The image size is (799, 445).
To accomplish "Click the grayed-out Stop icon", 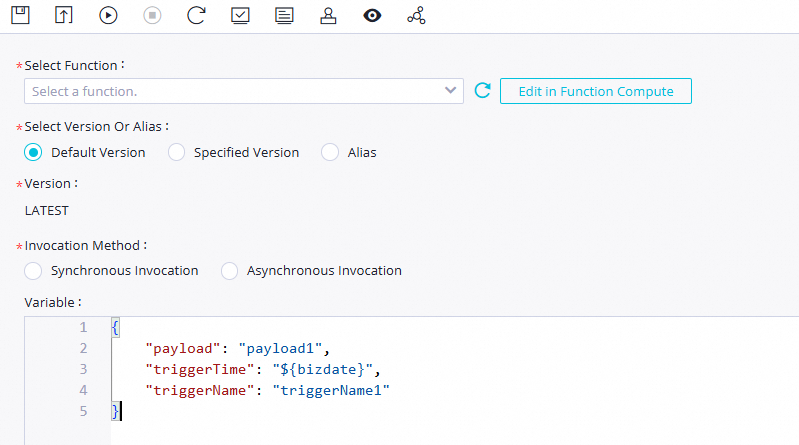I will [152, 15].
